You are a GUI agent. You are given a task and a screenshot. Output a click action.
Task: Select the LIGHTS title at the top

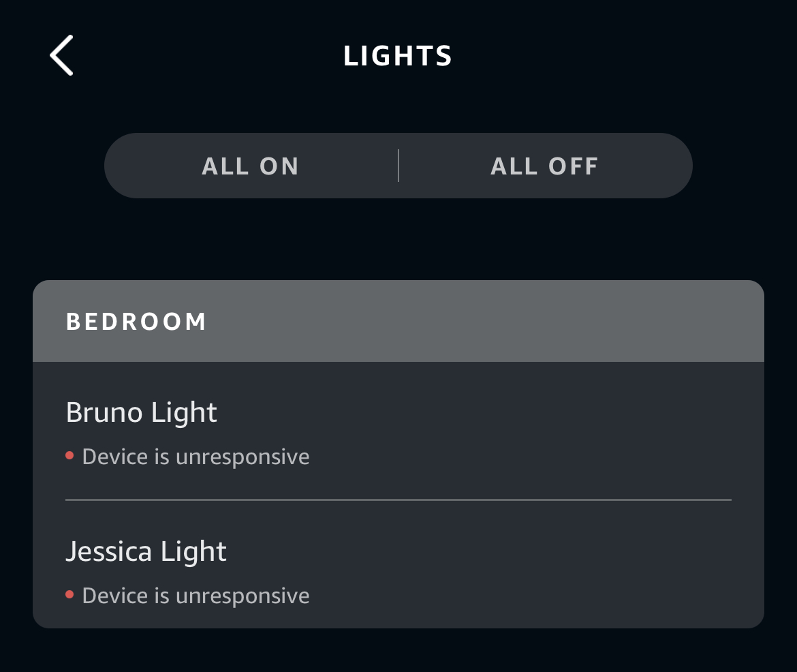click(x=398, y=56)
